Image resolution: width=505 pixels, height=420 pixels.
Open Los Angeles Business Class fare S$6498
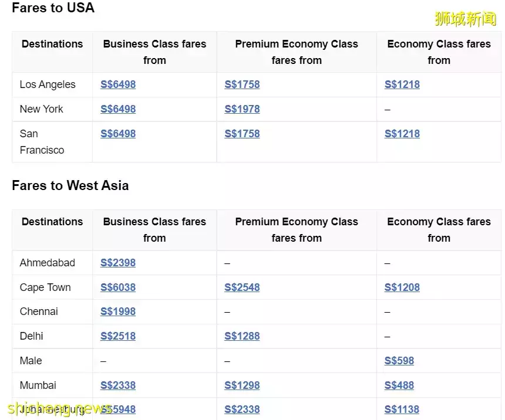[x=118, y=84]
